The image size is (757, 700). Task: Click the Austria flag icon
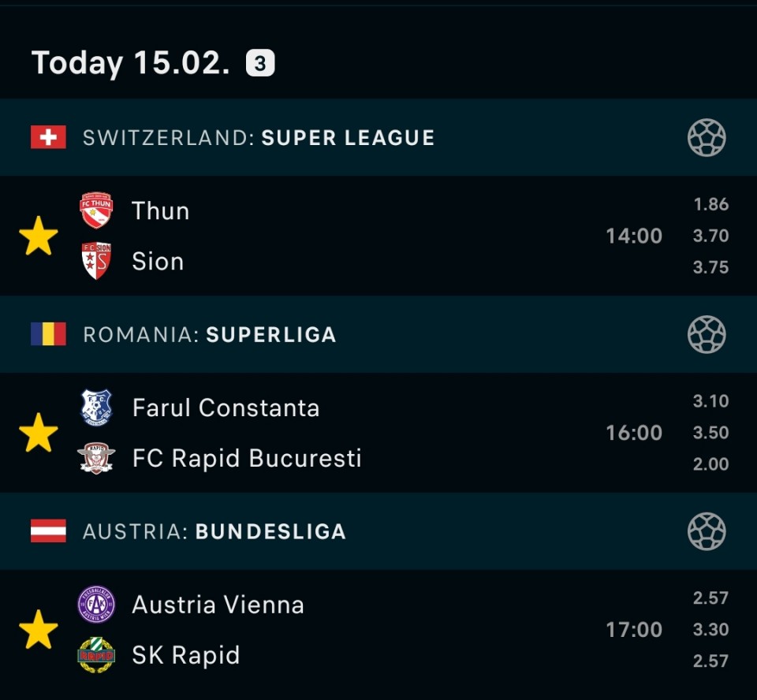point(48,531)
